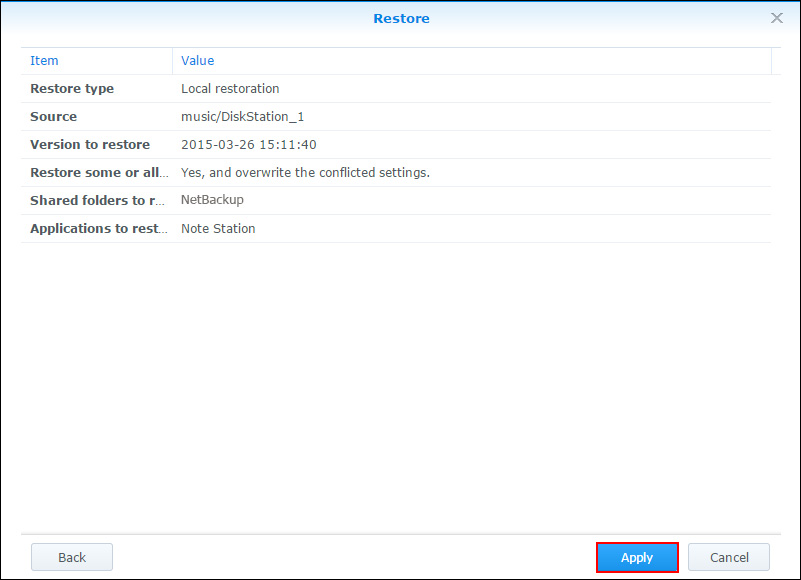Select the 'NetBackup' value
Screen dimensions: 801x580
pos(213,200)
